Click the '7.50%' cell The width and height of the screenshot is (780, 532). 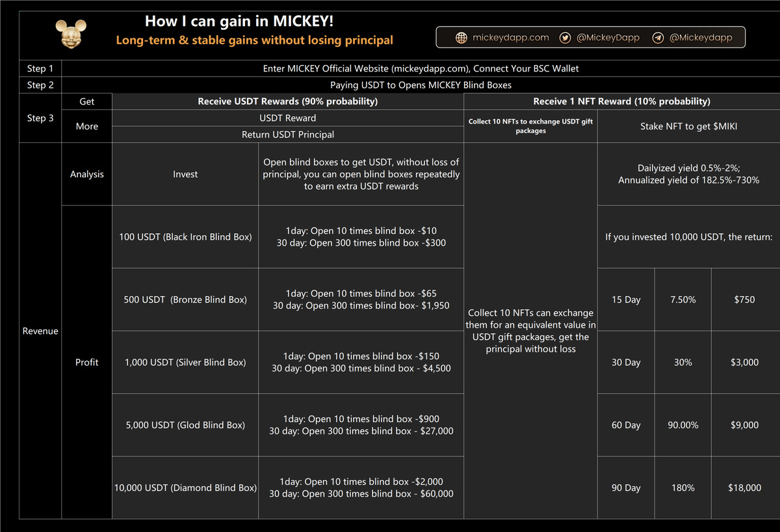(683, 299)
